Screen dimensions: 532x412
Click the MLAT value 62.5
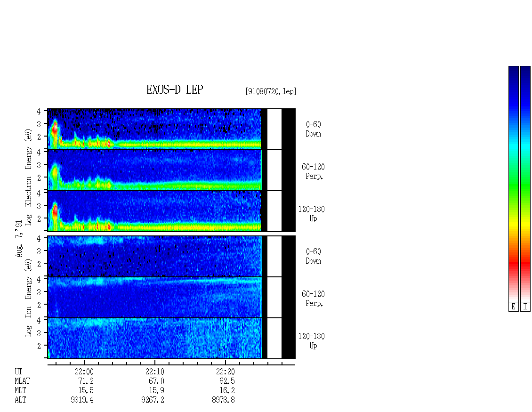pyautogui.click(x=227, y=381)
